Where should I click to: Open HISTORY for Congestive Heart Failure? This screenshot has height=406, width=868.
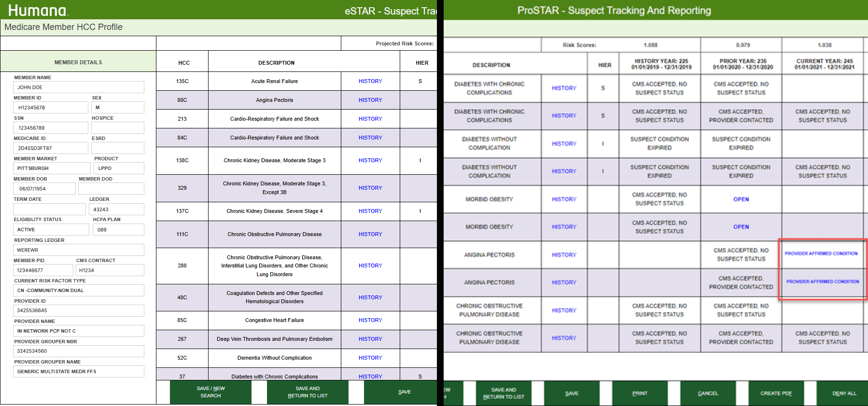pos(370,320)
